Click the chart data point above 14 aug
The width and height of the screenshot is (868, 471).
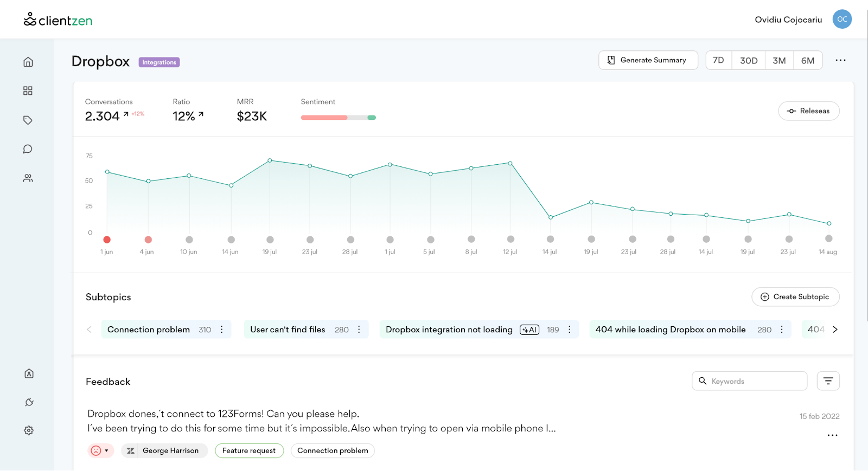click(x=829, y=223)
